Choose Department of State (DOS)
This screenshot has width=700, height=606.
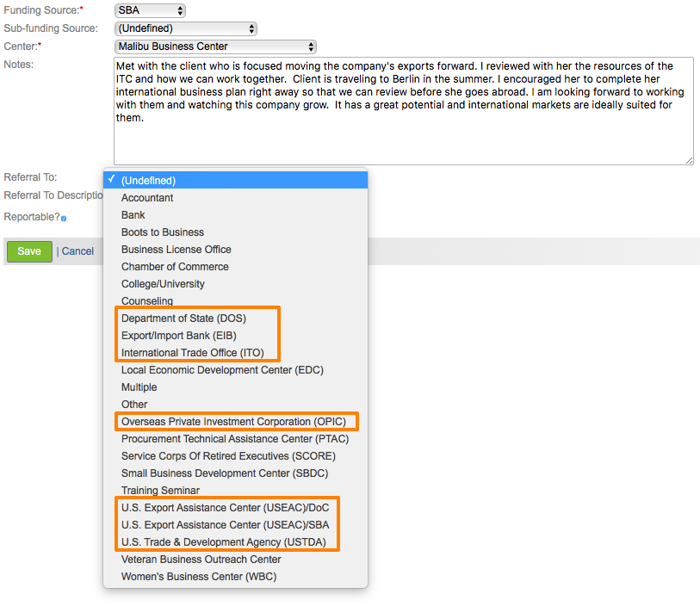[183, 318]
